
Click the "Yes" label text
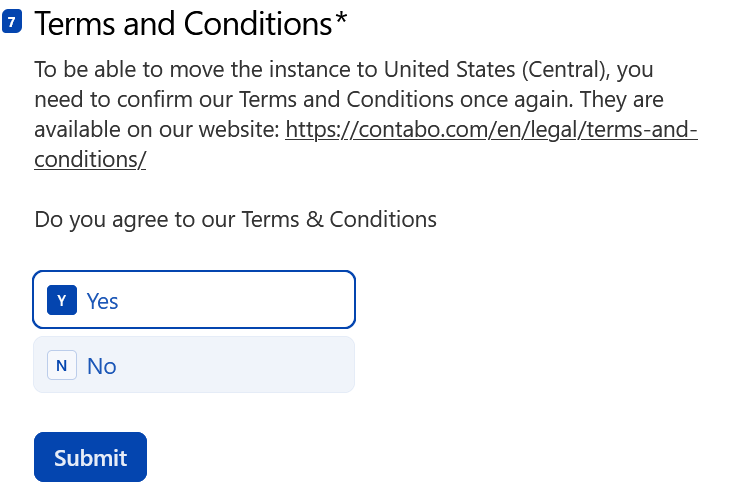point(103,301)
